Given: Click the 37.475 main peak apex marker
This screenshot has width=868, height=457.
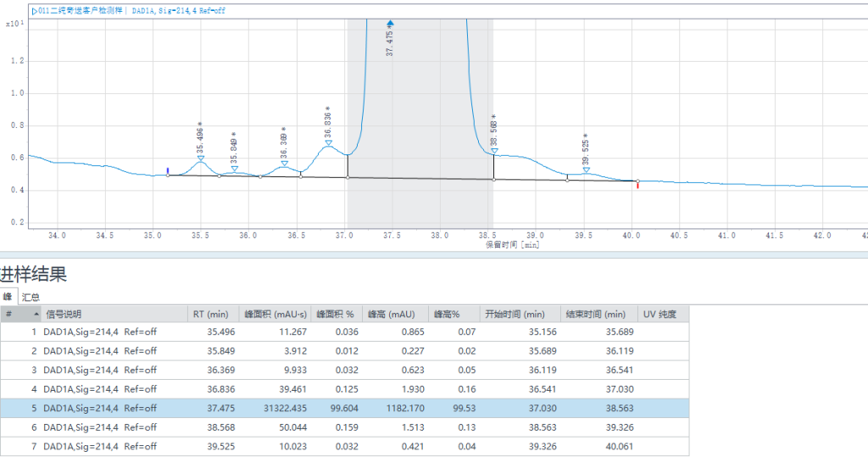Looking at the screenshot, I should click(x=390, y=24).
